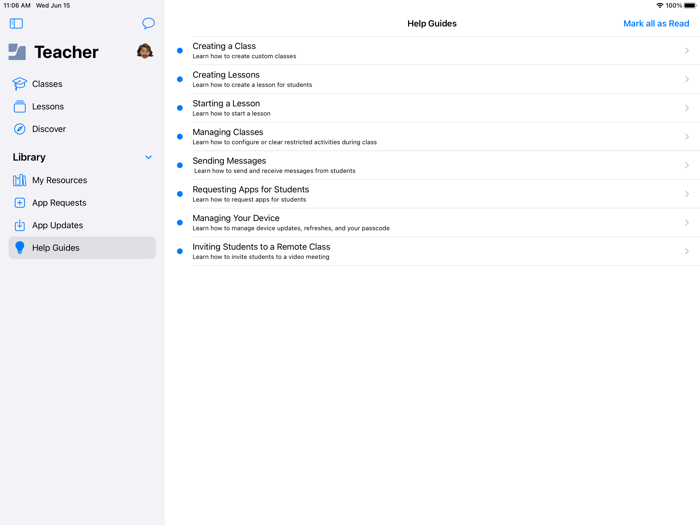Click unread dot beside Managing Classes
Viewport: 700px width, 525px height.
pos(180,136)
